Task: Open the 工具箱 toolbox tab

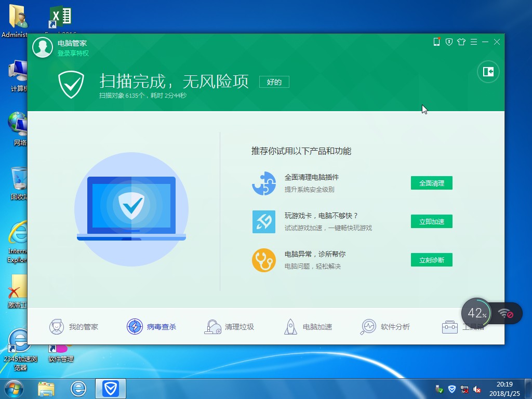Action: tap(462, 327)
